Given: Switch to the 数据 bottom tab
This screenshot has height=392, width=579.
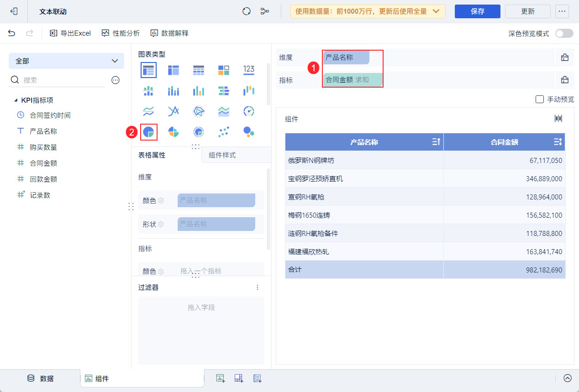Looking at the screenshot, I should [x=41, y=378].
